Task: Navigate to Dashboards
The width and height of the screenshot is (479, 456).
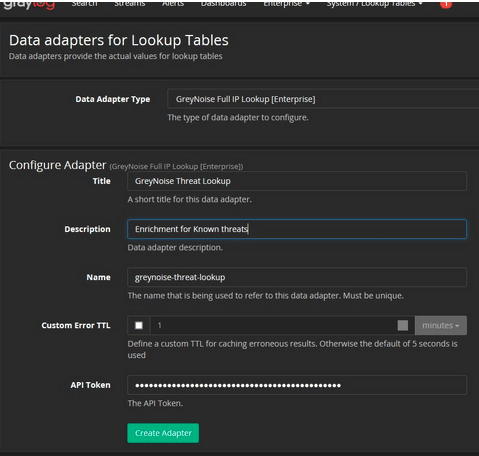Action: (223, 3)
